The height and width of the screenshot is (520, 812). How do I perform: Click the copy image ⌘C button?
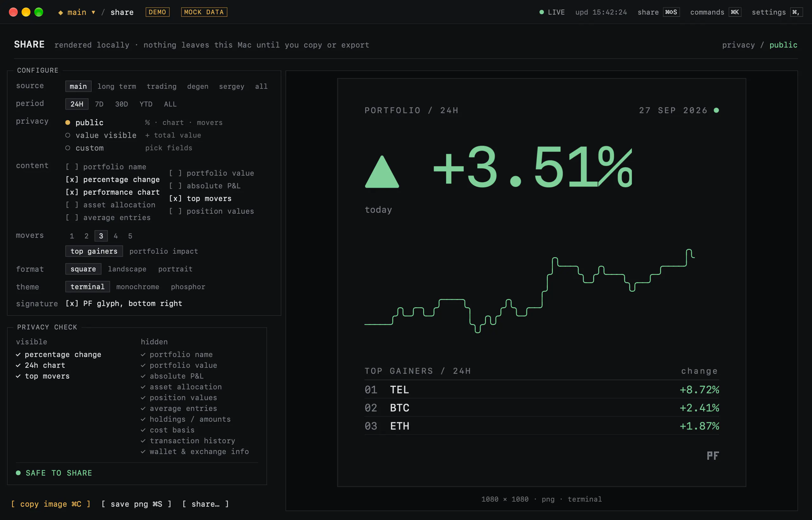tap(51, 504)
